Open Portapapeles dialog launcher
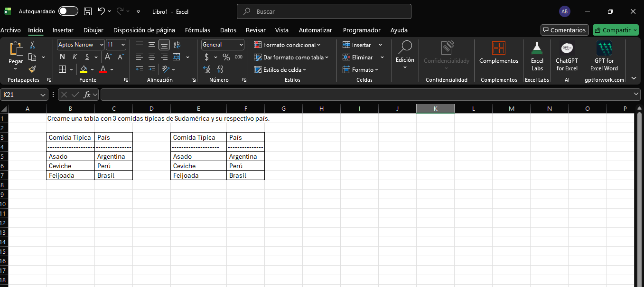Screen dimensions: 644x287 [50, 80]
